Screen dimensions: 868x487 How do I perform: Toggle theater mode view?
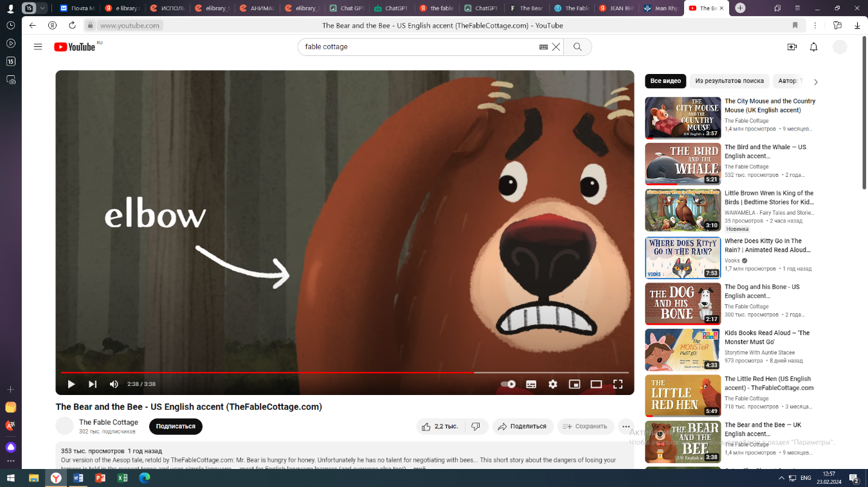tap(596, 384)
